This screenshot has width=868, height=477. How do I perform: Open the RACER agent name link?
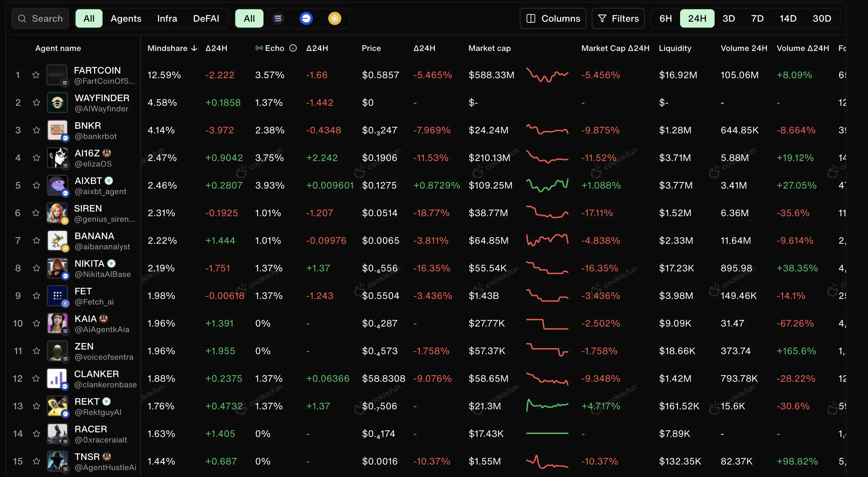pos(91,429)
